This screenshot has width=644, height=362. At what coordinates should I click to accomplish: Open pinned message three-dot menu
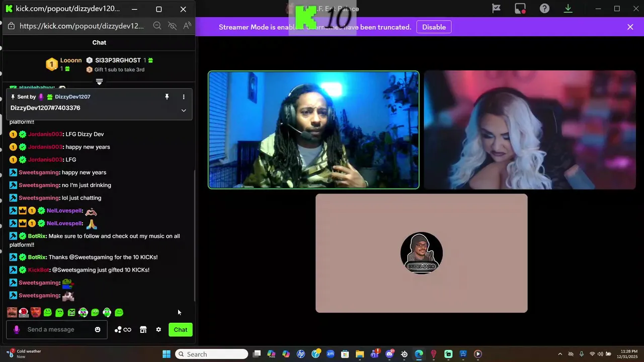tap(184, 97)
